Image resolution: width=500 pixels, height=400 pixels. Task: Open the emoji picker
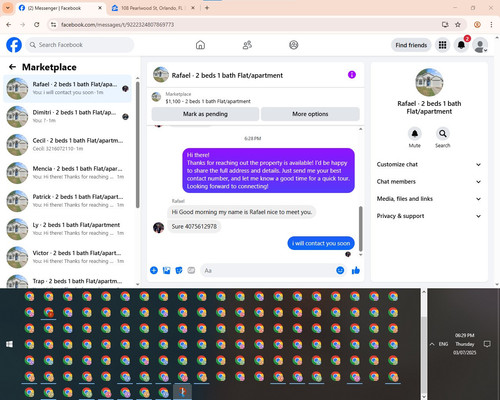[340, 270]
